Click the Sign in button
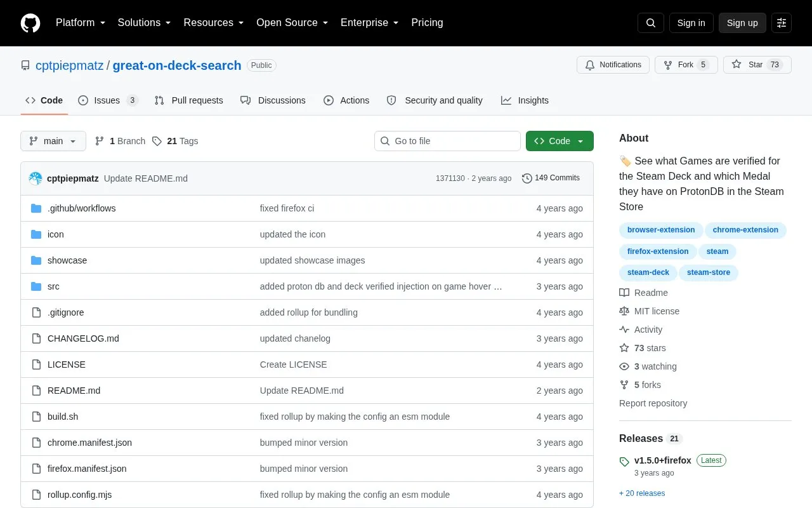The image size is (812, 508). pos(691,23)
